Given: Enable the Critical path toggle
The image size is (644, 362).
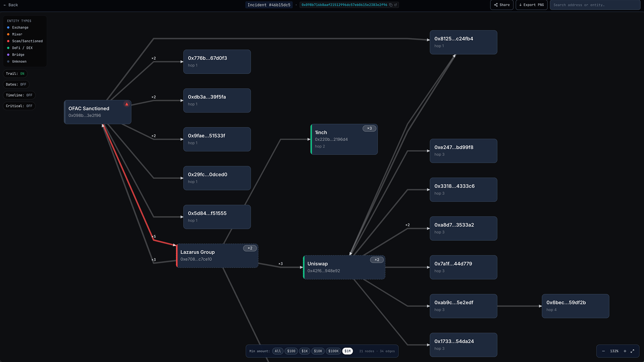Looking at the screenshot, I should [19, 106].
